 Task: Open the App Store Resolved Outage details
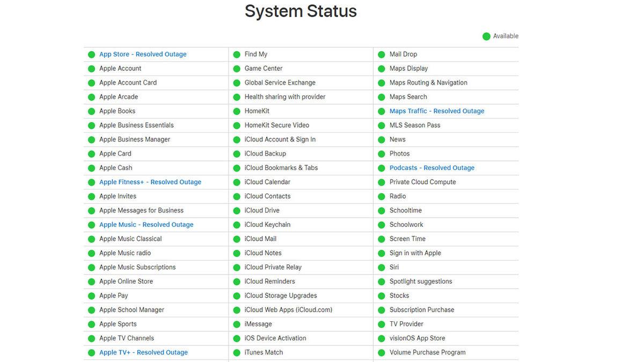(x=142, y=54)
